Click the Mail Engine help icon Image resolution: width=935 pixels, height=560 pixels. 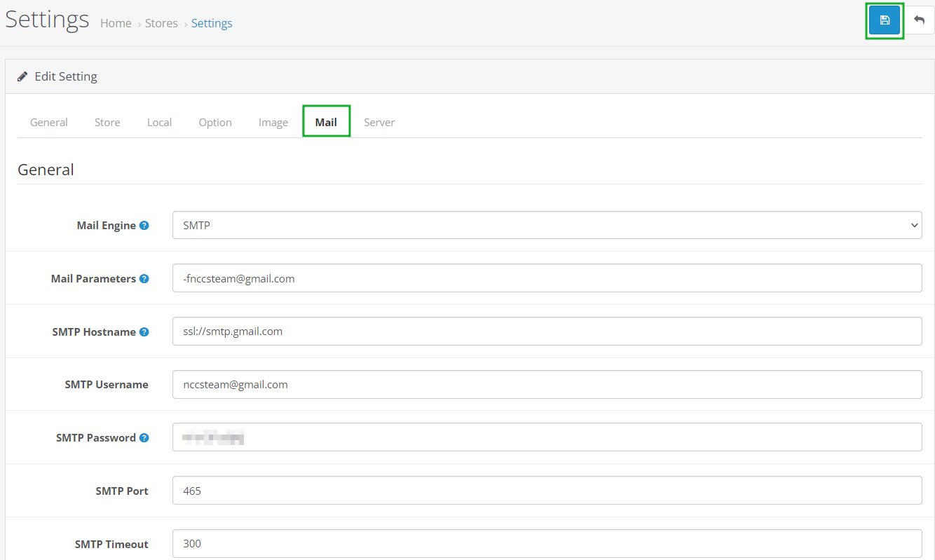(x=144, y=226)
